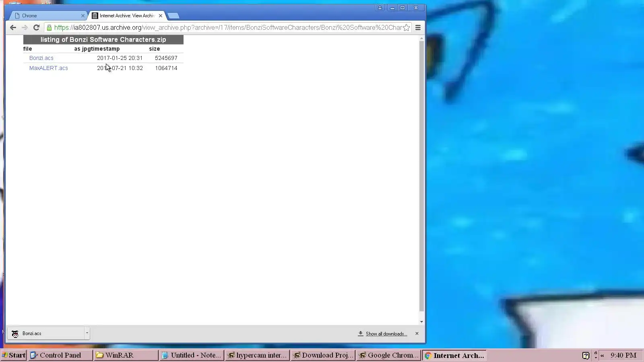Click the 'size' column header
Screen dimensions: 644x362
[154, 49]
